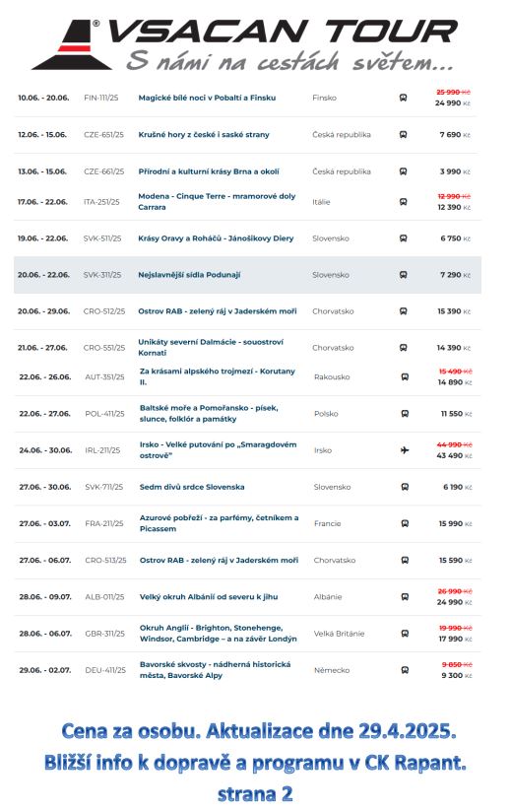Click the VSACAN TOUR logo emblem

(71, 44)
